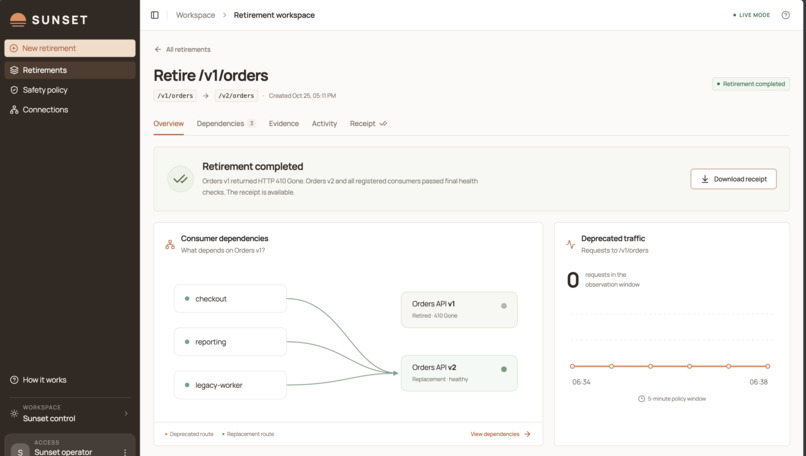Click the Safety policy shield icon

[14, 90]
